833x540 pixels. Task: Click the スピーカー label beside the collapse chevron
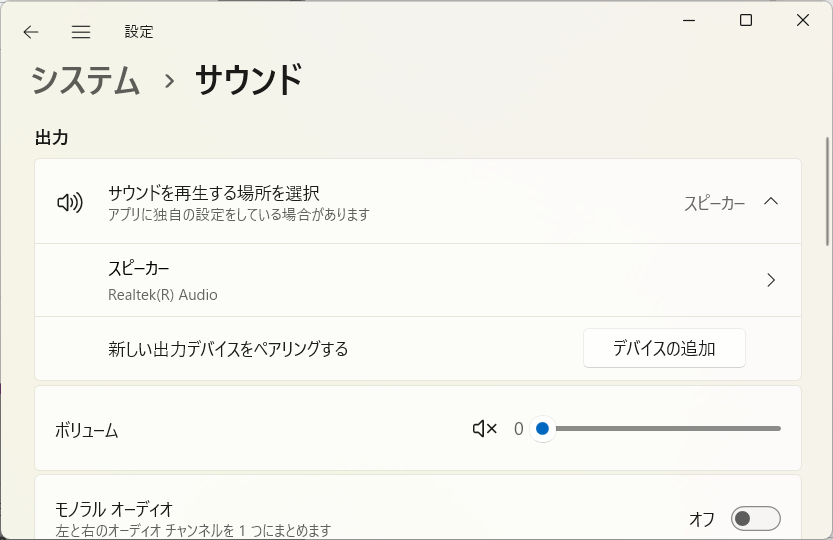click(715, 203)
